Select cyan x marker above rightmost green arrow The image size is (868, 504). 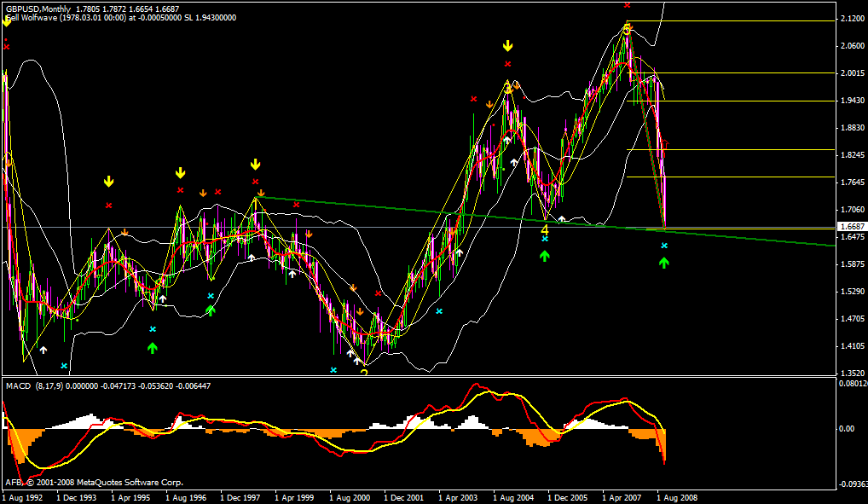(x=664, y=246)
